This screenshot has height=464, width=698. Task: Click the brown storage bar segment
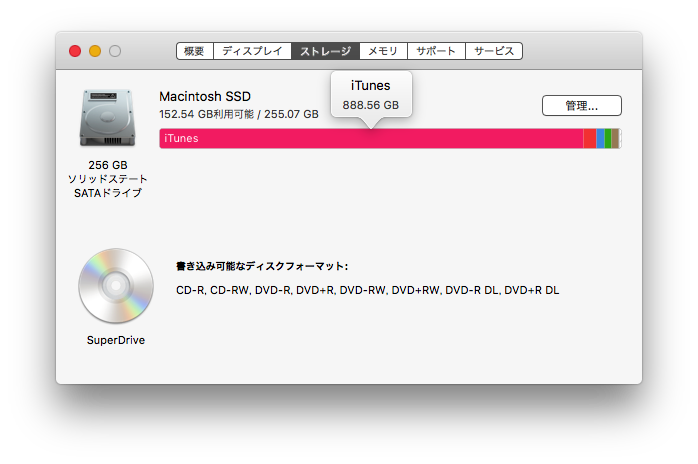tap(615, 138)
